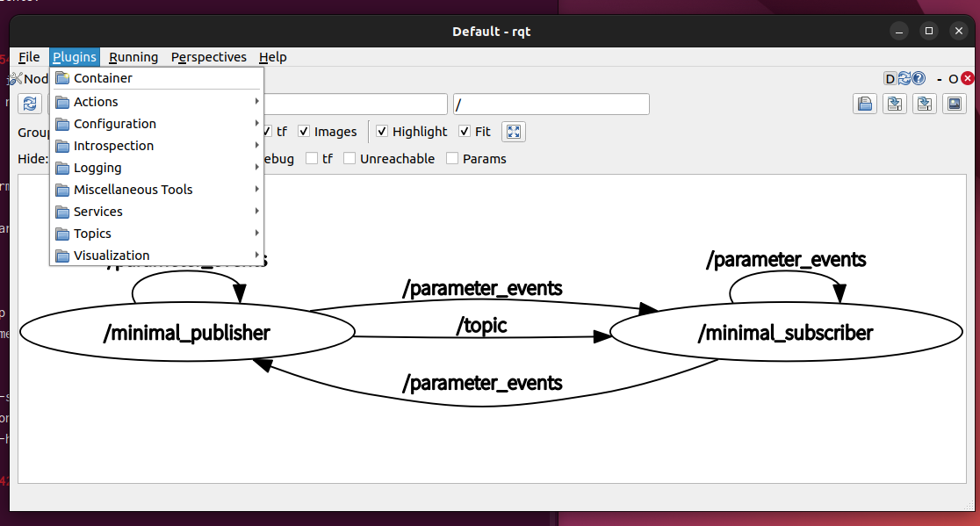Viewport: 980px width, 526px height.
Task: Open the plugin help question mark
Action: (919, 79)
